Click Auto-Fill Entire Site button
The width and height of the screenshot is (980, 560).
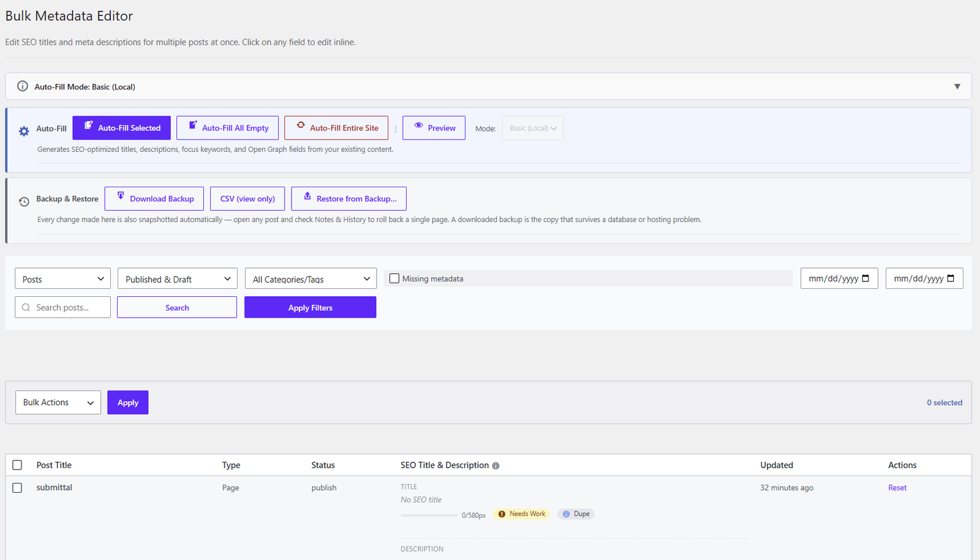coord(336,128)
